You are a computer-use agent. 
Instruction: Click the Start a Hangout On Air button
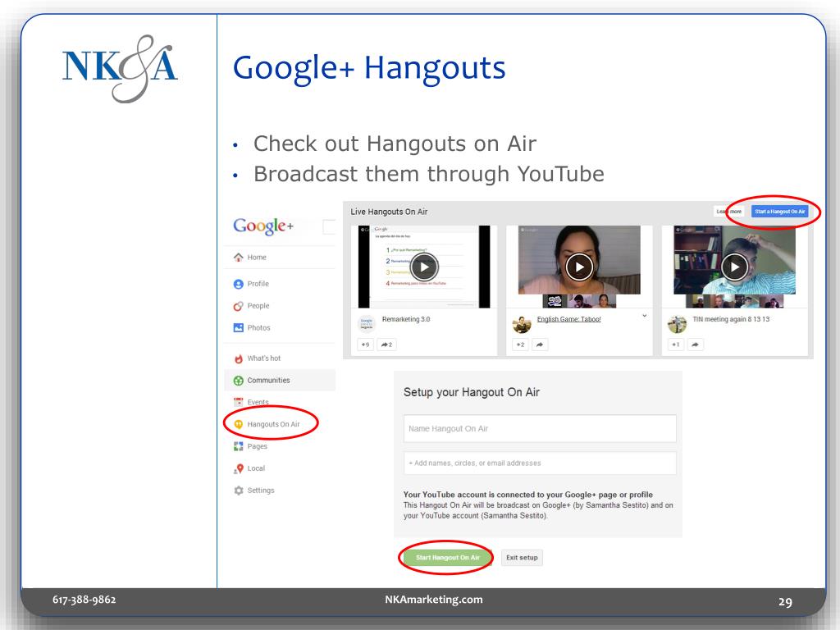779,212
